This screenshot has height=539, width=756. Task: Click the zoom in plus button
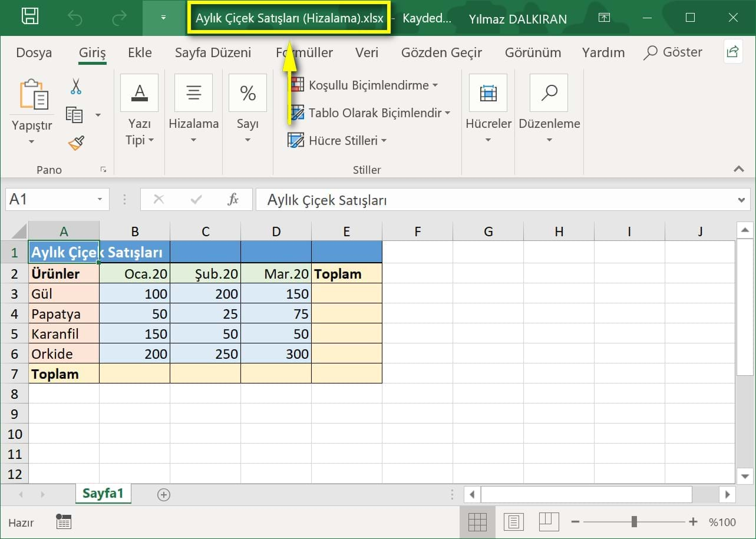tap(694, 522)
